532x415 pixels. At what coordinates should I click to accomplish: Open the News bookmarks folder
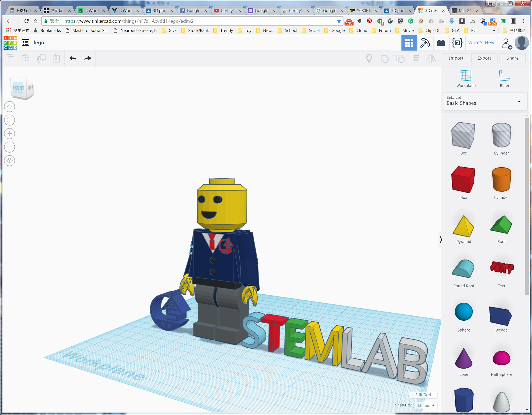pos(265,31)
